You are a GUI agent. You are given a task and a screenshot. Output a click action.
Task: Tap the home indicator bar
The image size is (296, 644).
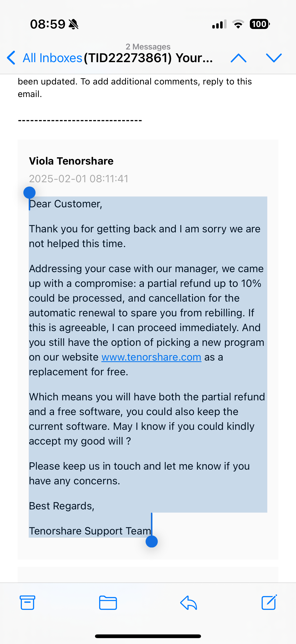[148, 636]
